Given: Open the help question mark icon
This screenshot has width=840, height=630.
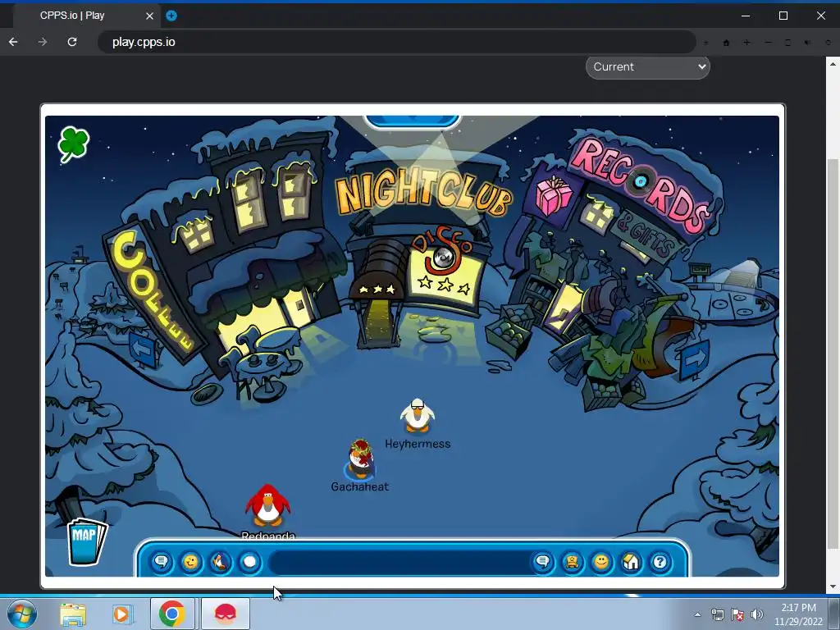Looking at the screenshot, I should point(660,562).
